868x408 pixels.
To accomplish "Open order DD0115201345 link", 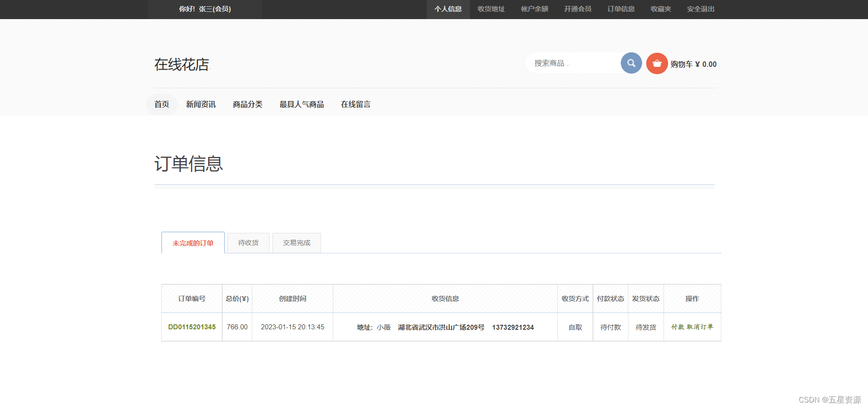I will (192, 327).
